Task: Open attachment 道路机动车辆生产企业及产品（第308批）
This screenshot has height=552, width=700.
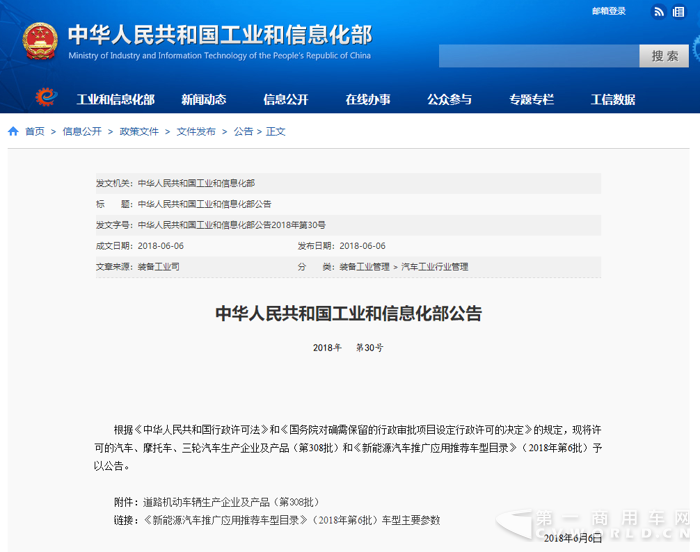Action: (x=231, y=502)
